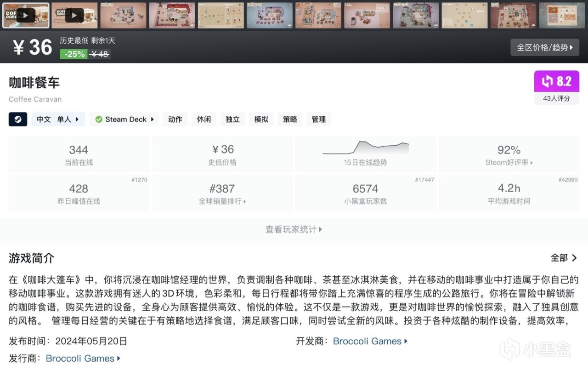This screenshot has width=588, height=370.
Task: Open the developer Broccoli Games link
Action: coord(370,341)
